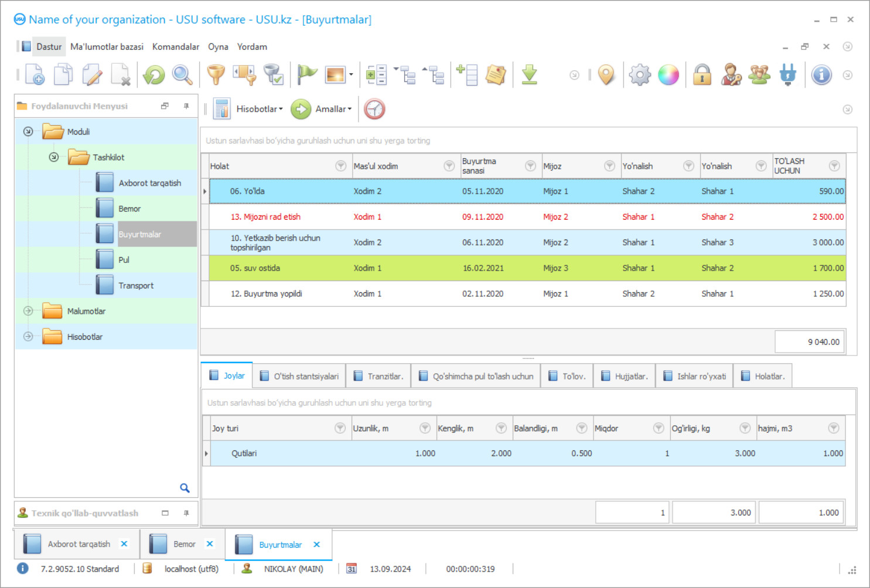
Task: Switch to the Tranzitlar tab
Action: coord(378,376)
